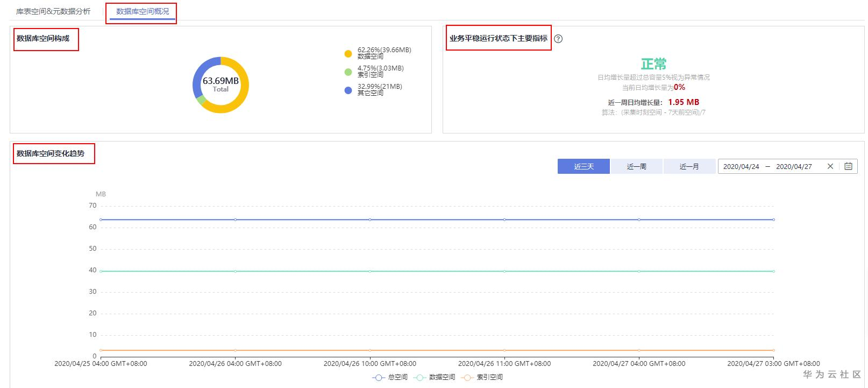The width and height of the screenshot is (868, 388).
Task: Clear the date range with X icon
Action: coord(830,166)
